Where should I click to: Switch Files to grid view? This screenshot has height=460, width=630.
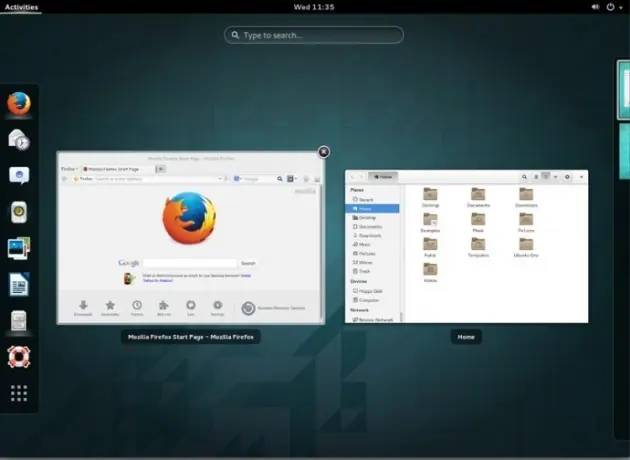tap(546, 176)
